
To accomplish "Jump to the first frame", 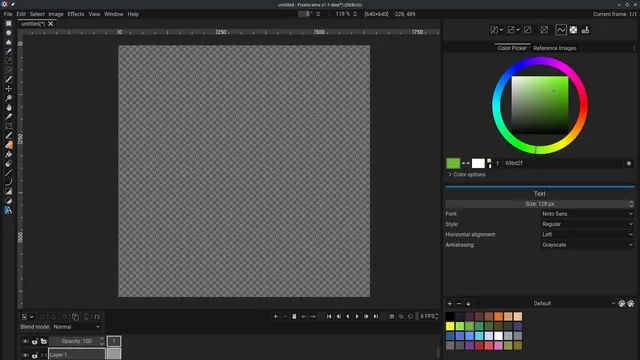I will pos(329,316).
